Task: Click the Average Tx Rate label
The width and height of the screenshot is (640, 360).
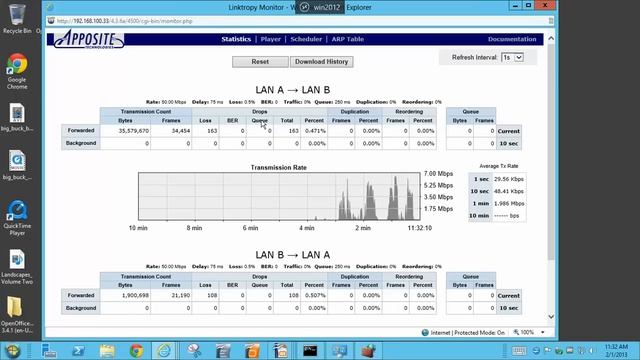Action: (498, 166)
